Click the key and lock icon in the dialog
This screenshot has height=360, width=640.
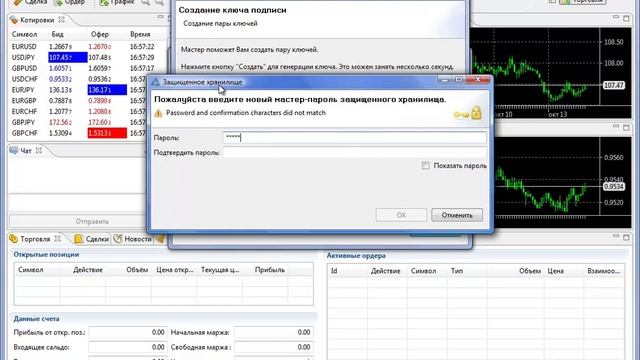point(468,113)
